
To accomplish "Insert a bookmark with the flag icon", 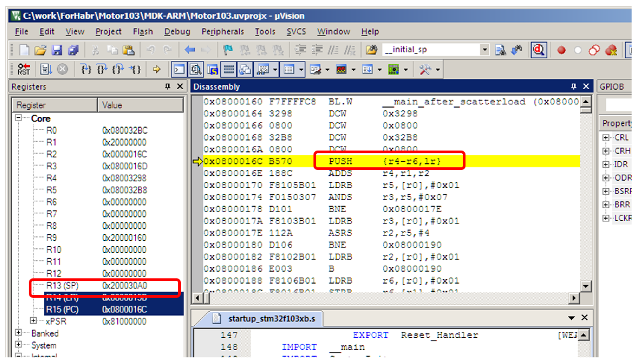I will pos(228,50).
